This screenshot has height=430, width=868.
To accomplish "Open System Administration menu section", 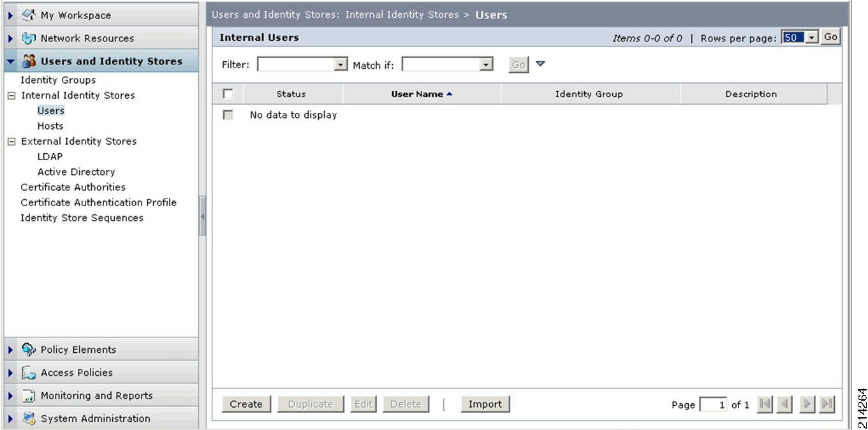I will tap(101, 419).
